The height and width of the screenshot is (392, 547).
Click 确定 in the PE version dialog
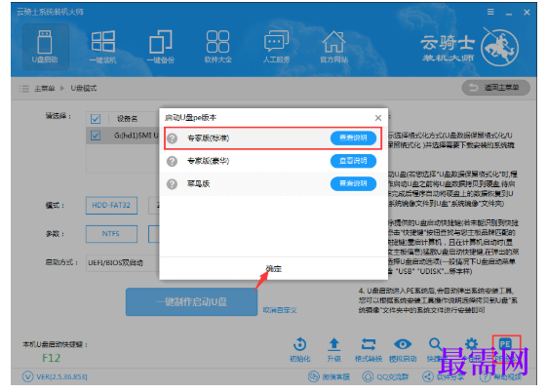click(273, 269)
